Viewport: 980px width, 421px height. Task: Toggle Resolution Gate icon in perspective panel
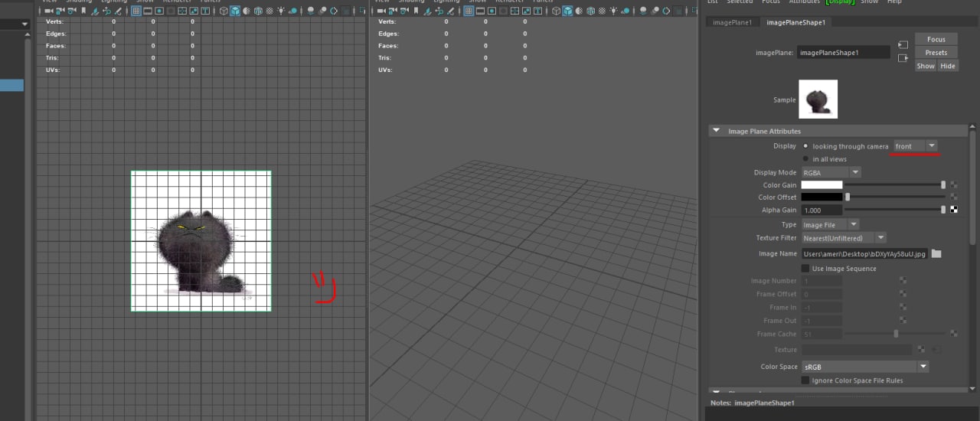point(492,11)
